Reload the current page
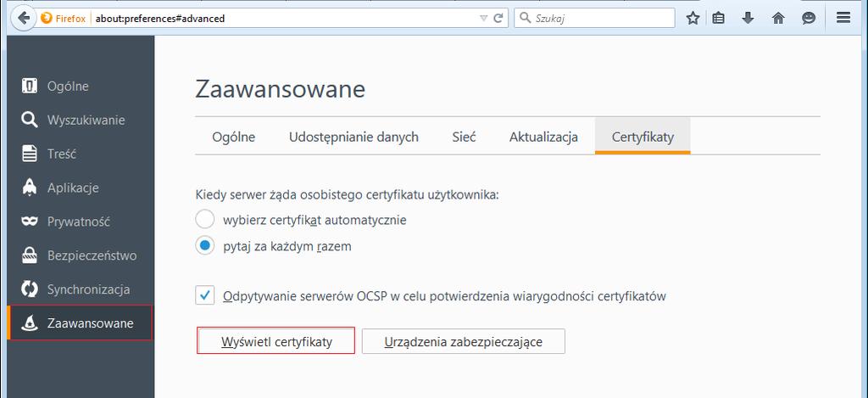This screenshot has height=398, width=868. [498, 19]
